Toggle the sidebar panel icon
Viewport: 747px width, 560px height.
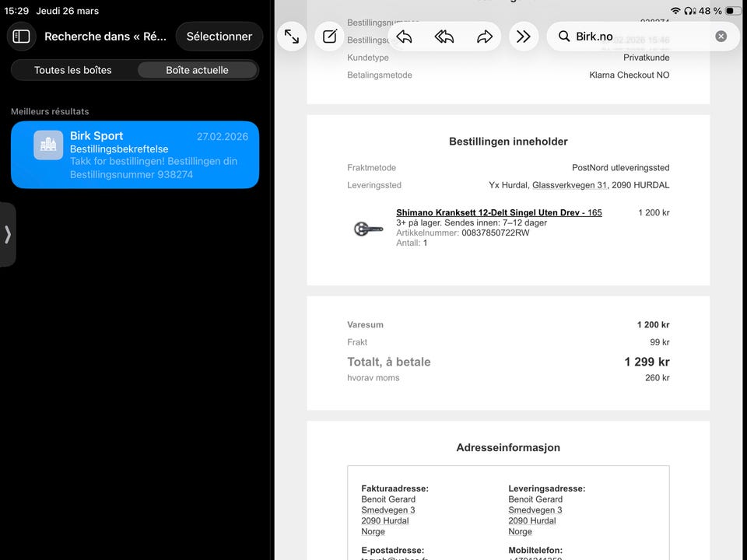click(x=22, y=37)
